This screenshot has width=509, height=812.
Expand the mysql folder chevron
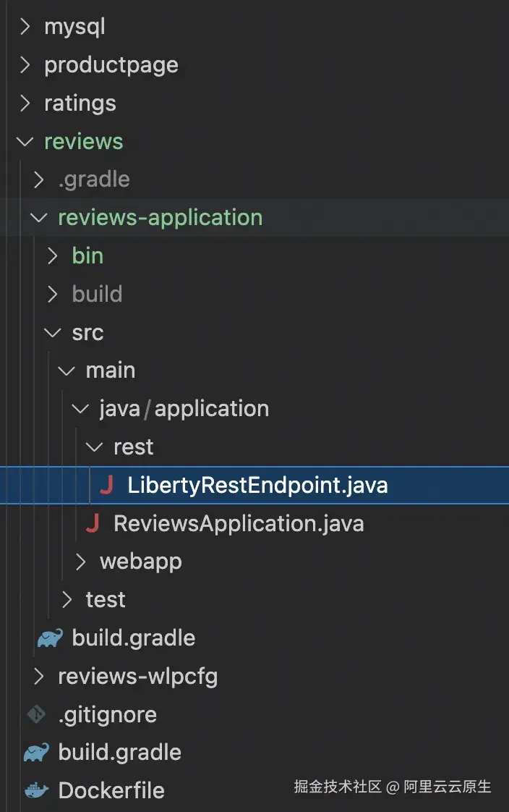click(25, 27)
